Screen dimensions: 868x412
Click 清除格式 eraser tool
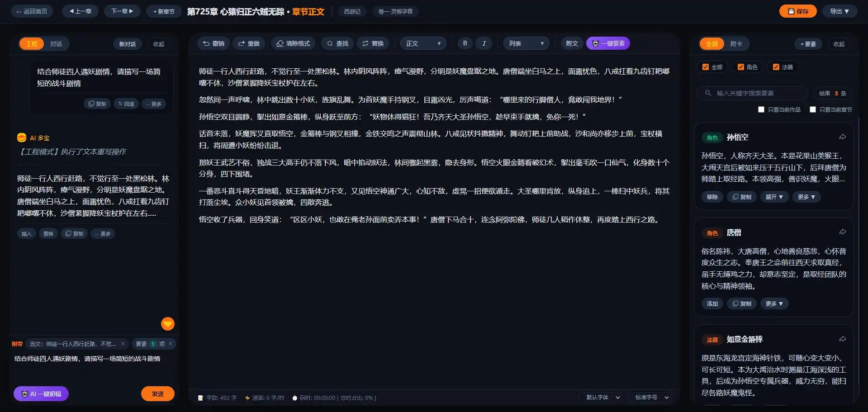click(293, 43)
